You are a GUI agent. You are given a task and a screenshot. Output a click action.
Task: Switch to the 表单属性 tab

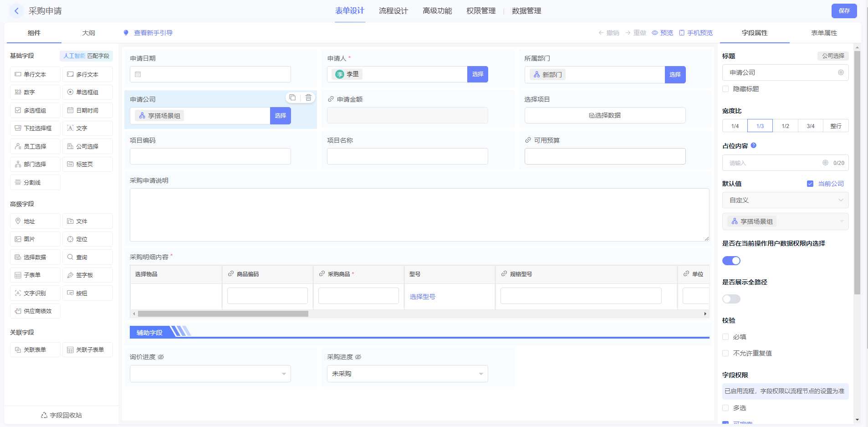tap(824, 33)
